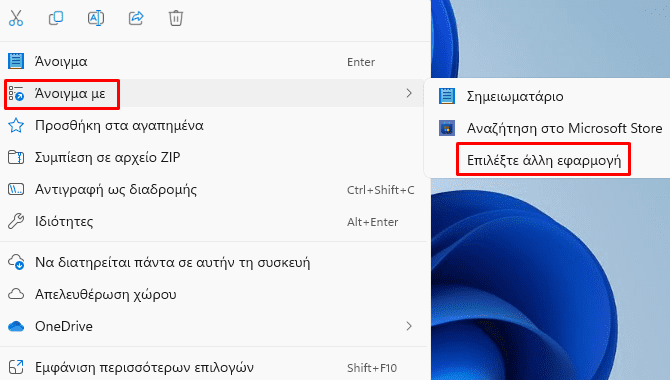Click the Άνοιγμα με list icon
The height and width of the screenshot is (380, 670).
(x=16, y=93)
